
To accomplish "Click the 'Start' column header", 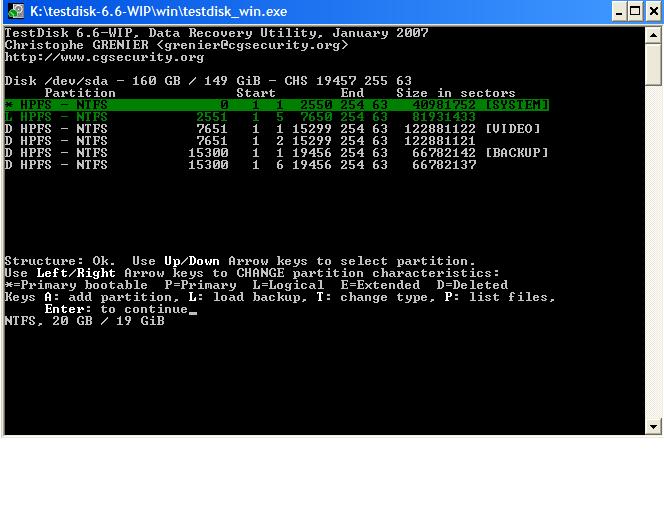I will [256, 93].
